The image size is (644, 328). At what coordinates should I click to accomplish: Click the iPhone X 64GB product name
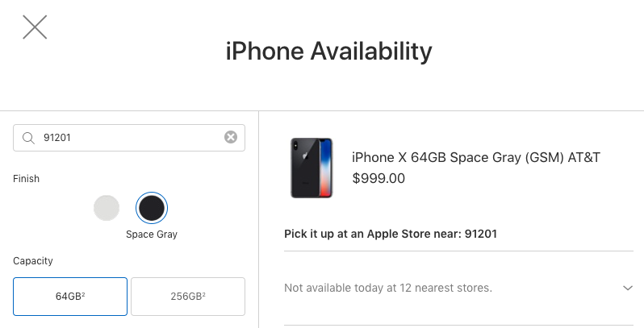[x=476, y=157]
